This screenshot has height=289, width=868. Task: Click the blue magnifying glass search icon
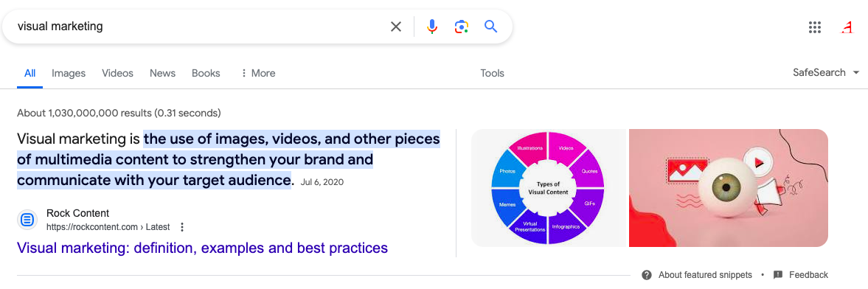tap(490, 26)
